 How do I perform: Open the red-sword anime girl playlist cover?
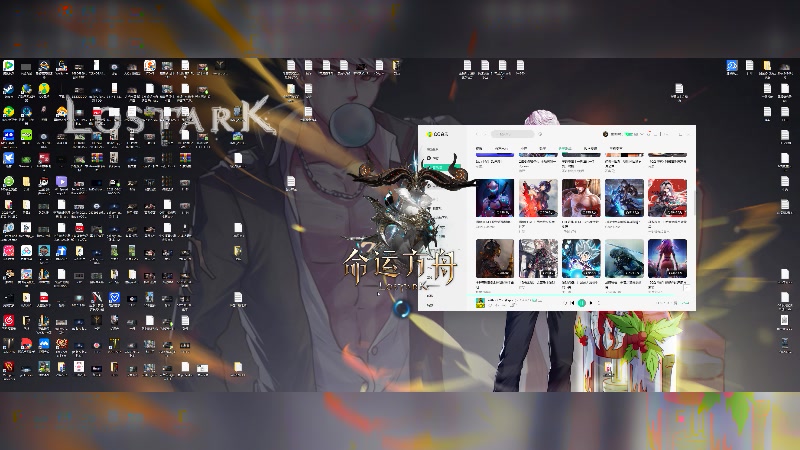(x=538, y=198)
